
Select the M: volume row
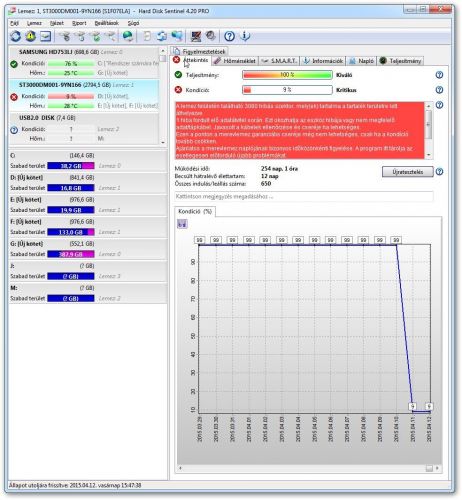point(88,293)
